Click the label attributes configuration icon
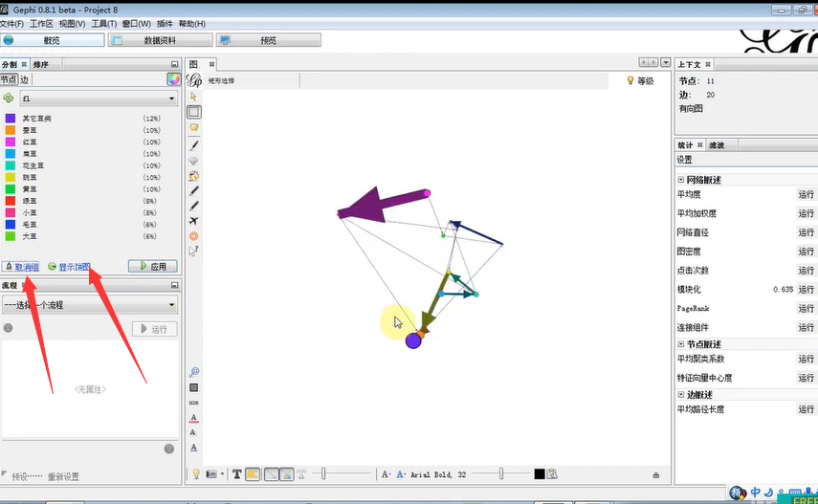 (x=552, y=473)
